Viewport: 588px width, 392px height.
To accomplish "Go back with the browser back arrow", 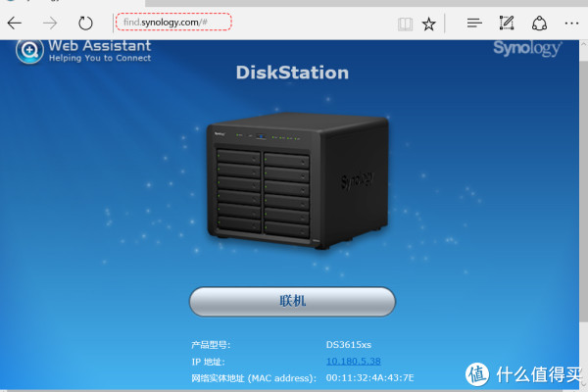I will [15, 24].
